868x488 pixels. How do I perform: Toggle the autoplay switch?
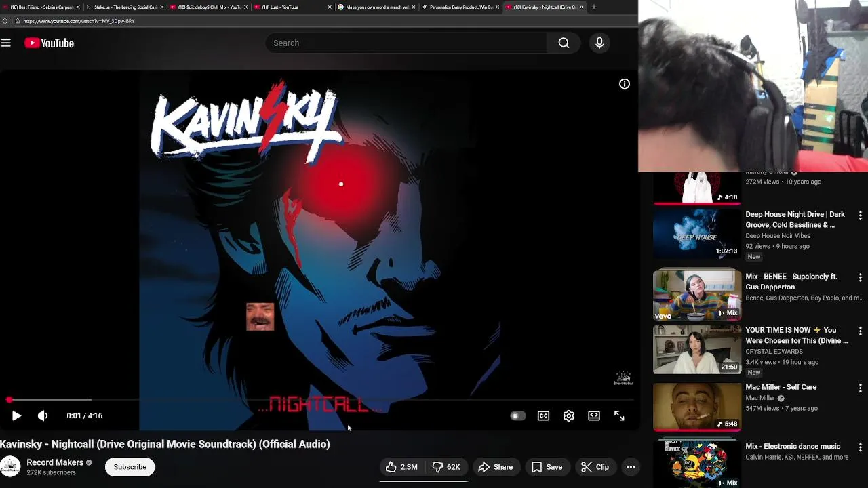[x=517, y=415]
